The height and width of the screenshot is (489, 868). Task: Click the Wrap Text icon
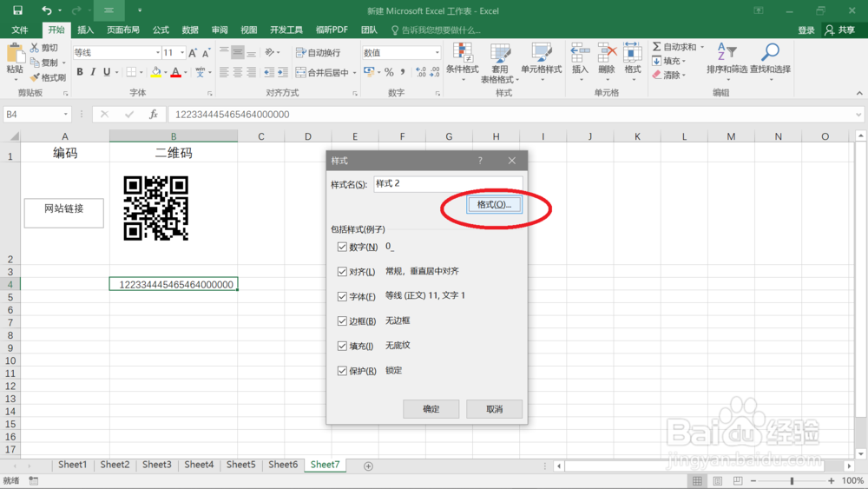pyautogui.click(x=301, y=53)
